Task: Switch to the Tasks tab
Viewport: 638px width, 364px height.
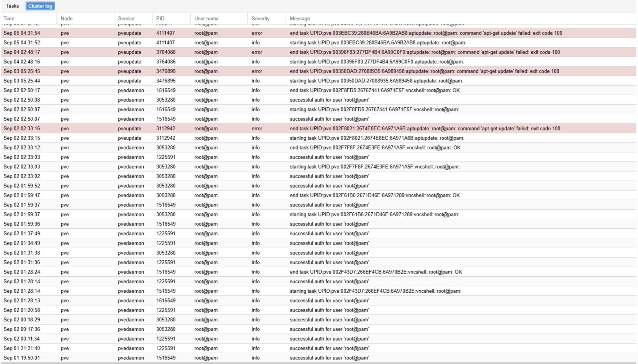Action: click(12, 6)
